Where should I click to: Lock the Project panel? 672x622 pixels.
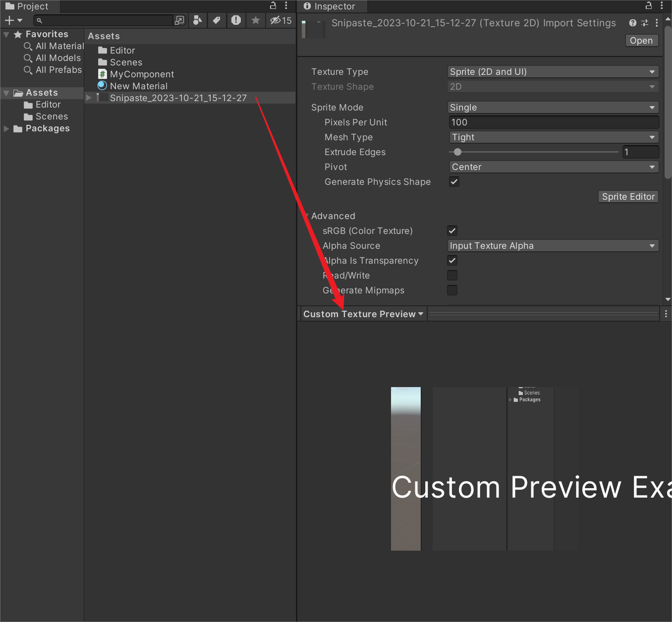click(x=273, y=6)
